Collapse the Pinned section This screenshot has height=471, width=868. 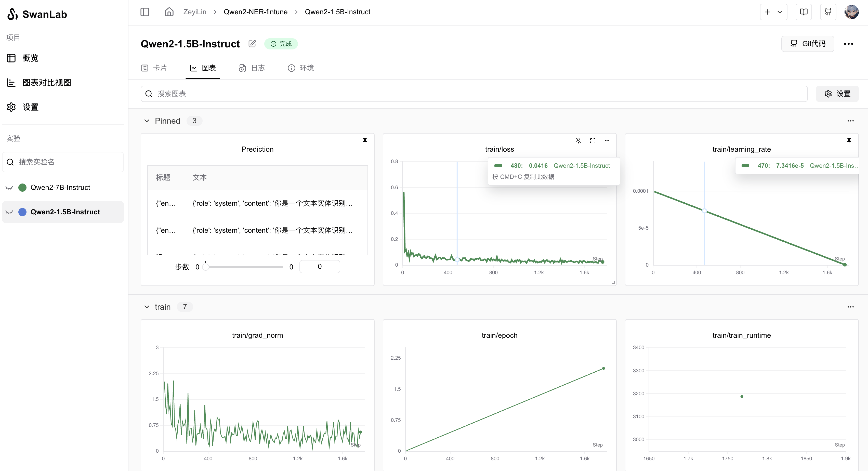tap(147, 121)
